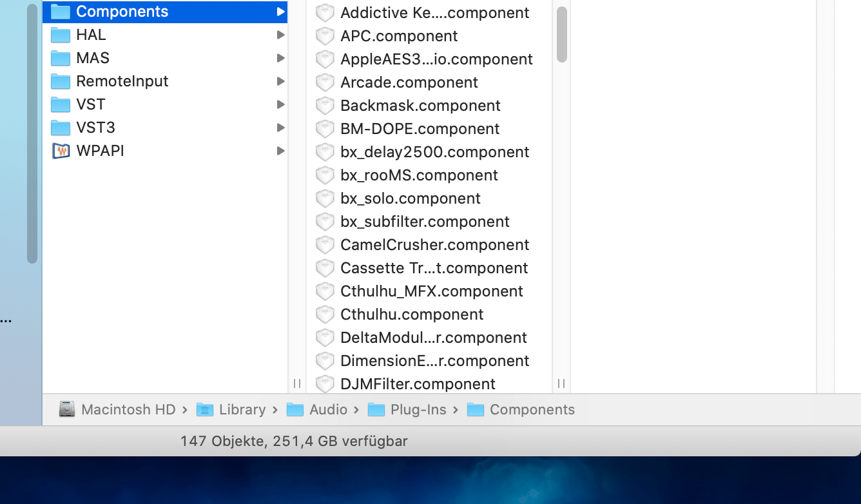
Task: Select bx_rooMS.component file name
Action: pyautogui.click(x=420, y=175)
